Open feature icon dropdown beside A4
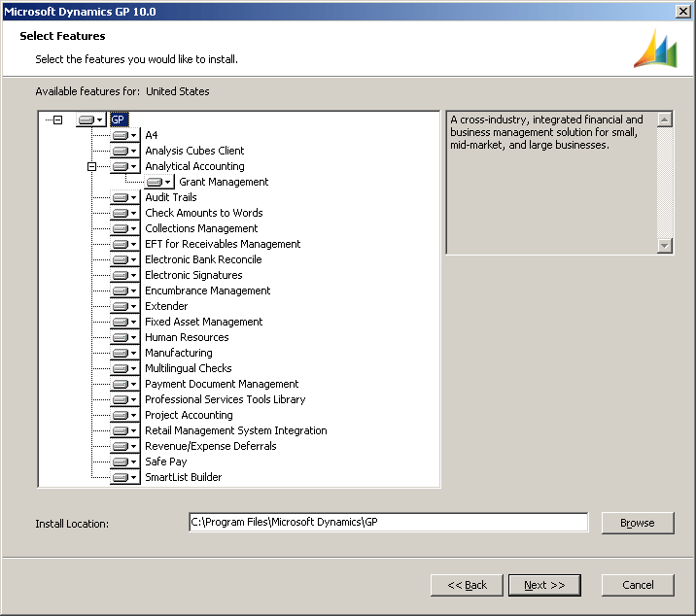696x616 pixels. point(125,135)
